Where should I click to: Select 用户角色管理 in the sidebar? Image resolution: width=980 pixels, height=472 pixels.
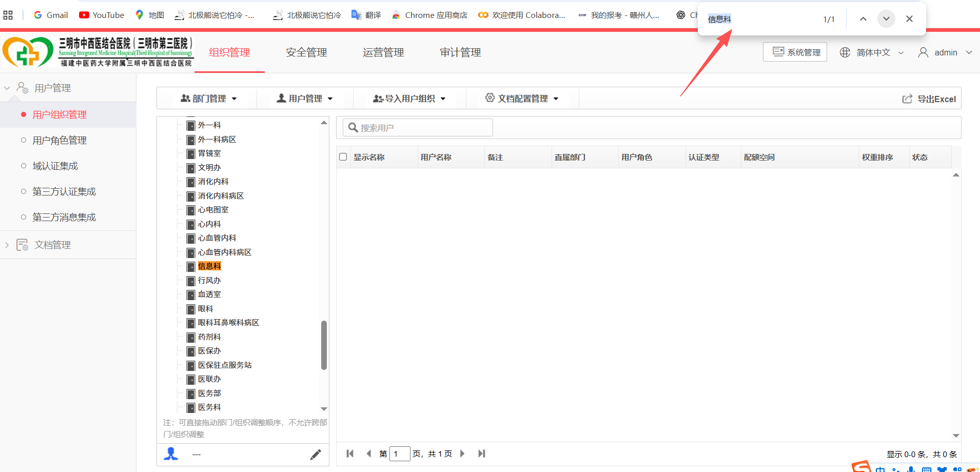(x=60, y=140)
